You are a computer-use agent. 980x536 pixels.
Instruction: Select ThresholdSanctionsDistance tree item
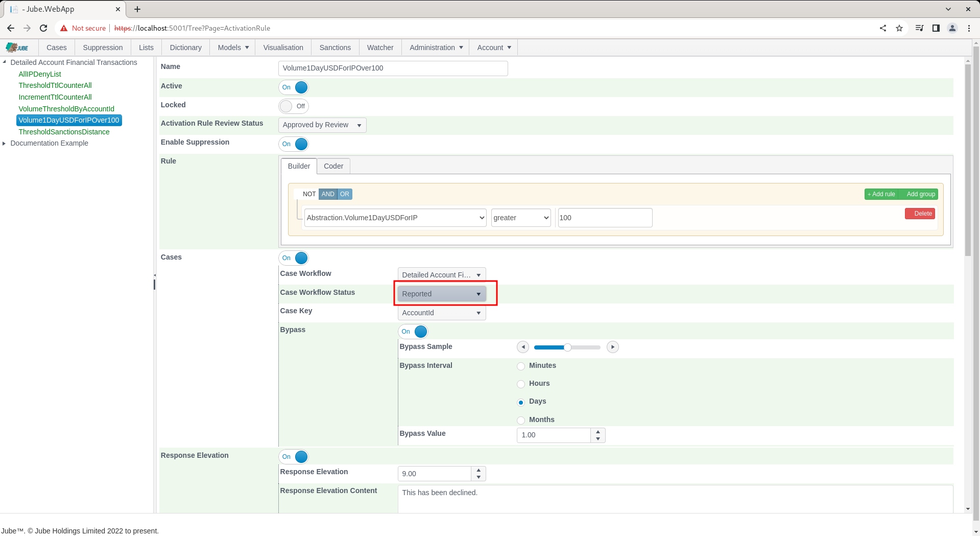(64, 132)
